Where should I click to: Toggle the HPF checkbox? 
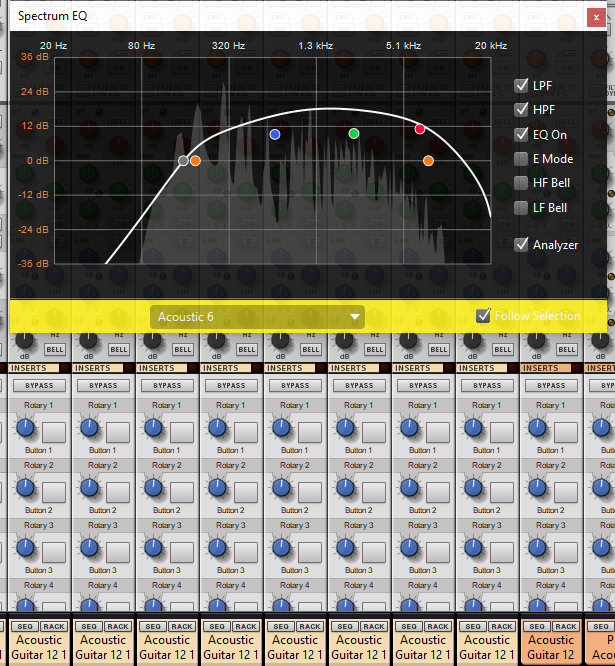coord(521,110)
